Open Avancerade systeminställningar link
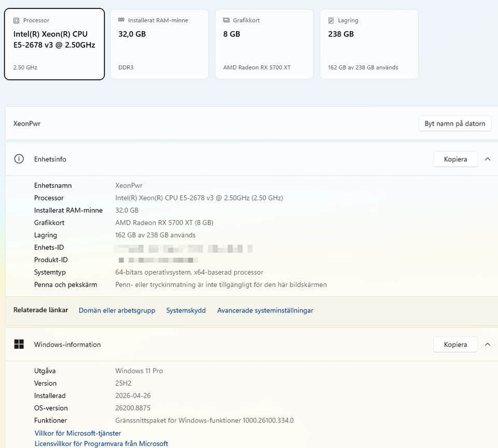This screenshot has height=448, width=498. point(265,310)
